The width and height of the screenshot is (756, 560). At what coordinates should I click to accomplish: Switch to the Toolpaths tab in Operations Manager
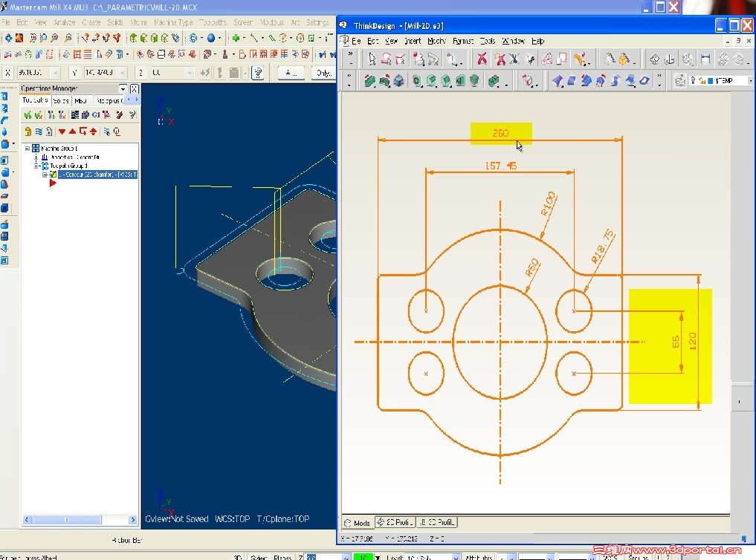[x=35, y=100]
